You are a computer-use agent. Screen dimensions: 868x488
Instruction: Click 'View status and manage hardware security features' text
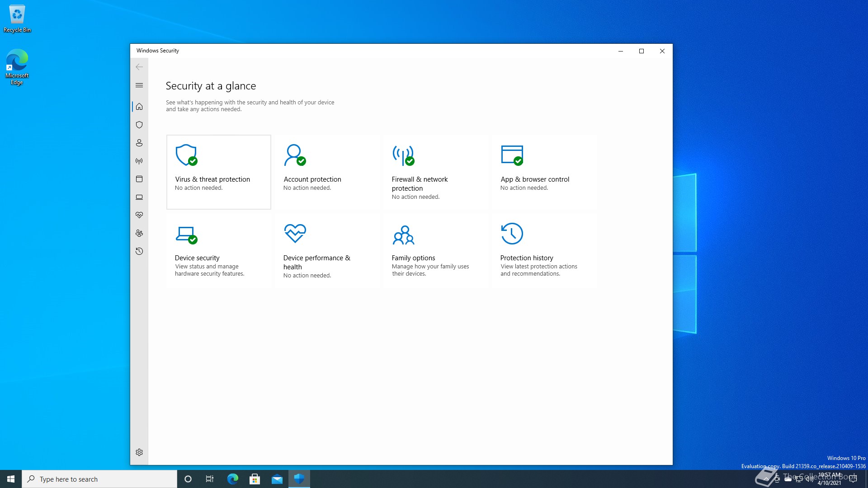[210, 270]
